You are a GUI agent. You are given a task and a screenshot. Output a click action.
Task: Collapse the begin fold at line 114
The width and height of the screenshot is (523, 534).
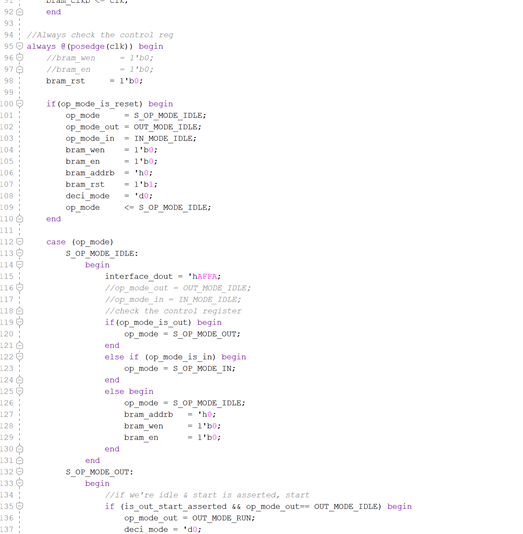tap(20, 264)
